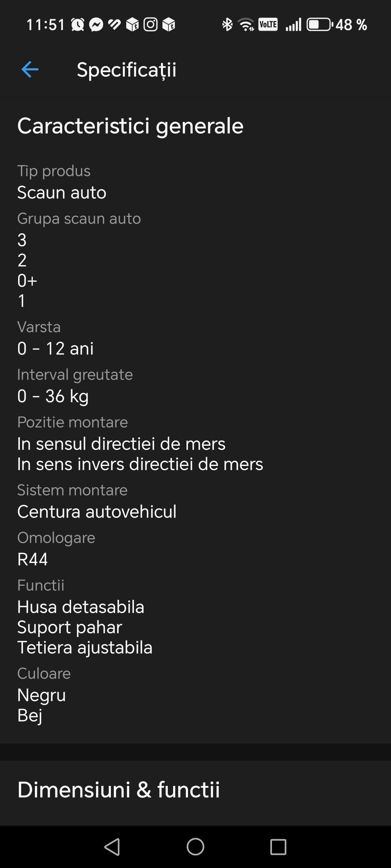Image resolution: width=391 pixels, height=868 pixels.
Task: Tap the Instagram notification icon
Action: coord(151,25)
